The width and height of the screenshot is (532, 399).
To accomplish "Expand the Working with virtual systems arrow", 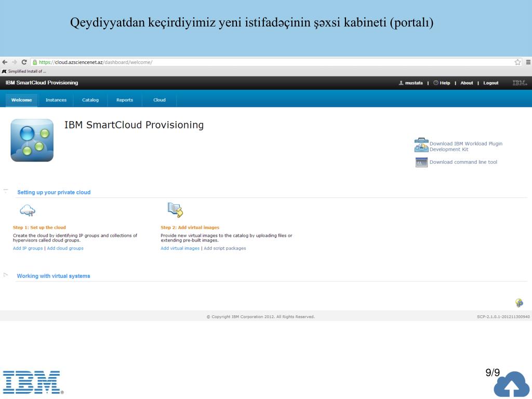I will [x=5, y=275].
